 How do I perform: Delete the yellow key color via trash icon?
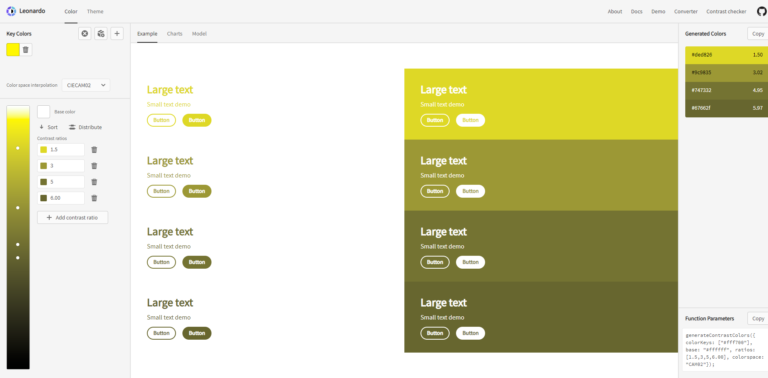[26, 49]
